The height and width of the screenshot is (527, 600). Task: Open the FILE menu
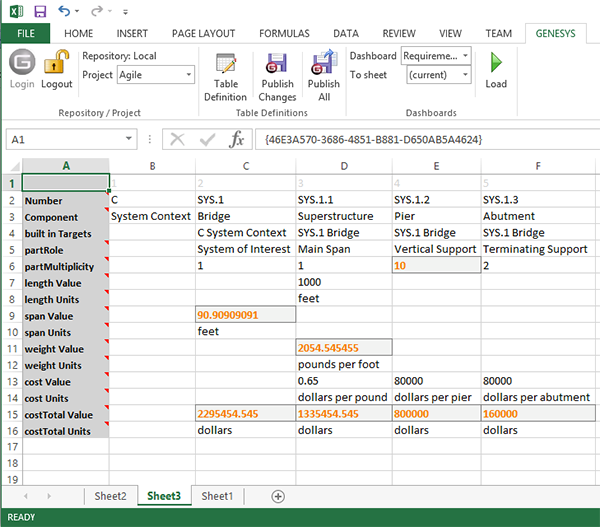(25, 33)
